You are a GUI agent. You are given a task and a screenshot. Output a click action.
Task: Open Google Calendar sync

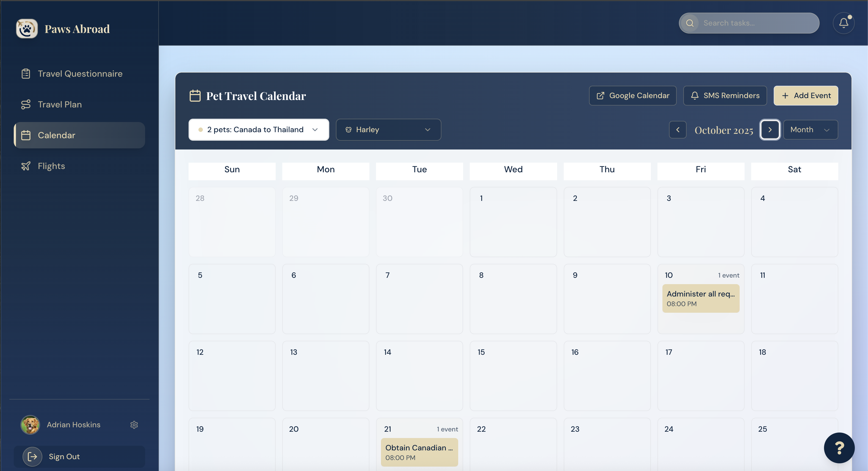[x=632, y=95]
